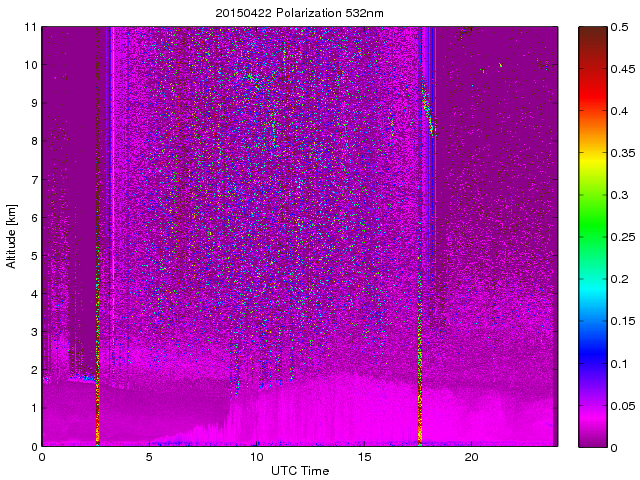Select the red band on the colorbar
The height and width of the screenshot is (480, 640).
click(x=589, y=112)
